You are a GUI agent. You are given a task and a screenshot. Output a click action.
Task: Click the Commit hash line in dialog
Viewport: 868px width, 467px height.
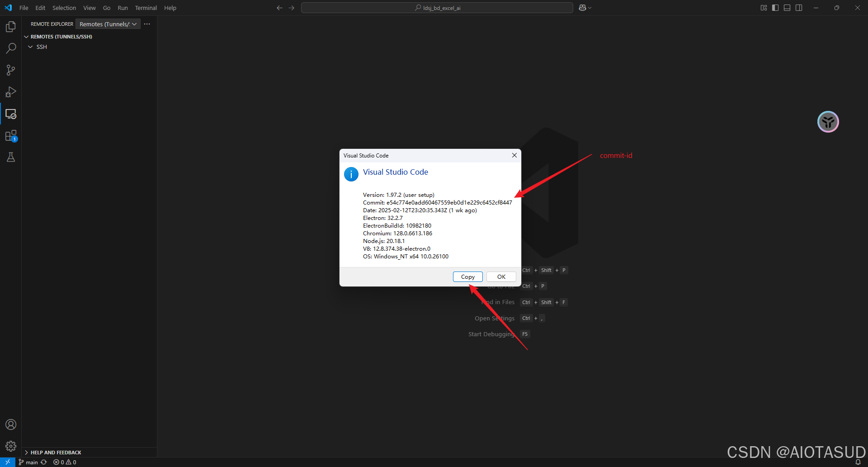(x=437, y=203)
